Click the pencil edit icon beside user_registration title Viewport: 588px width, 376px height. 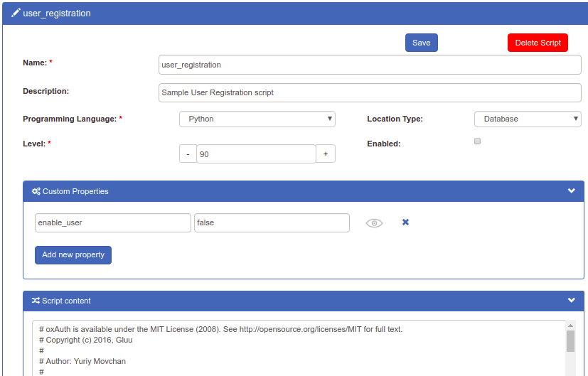(x=16, y=13)
